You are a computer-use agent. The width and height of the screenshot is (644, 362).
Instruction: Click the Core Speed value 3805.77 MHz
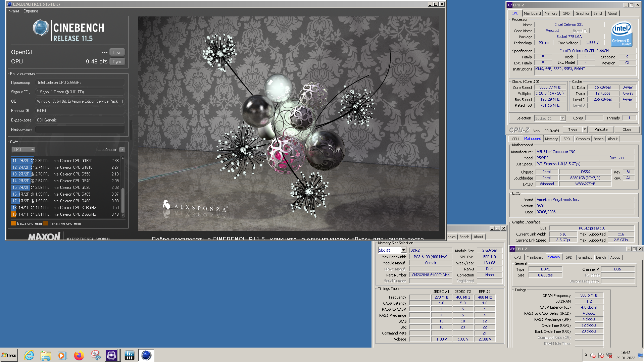click(550, 88)
